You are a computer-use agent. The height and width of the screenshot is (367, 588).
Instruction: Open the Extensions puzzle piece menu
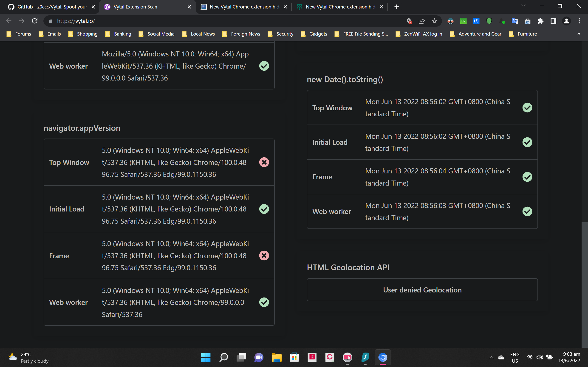point(540,21)
